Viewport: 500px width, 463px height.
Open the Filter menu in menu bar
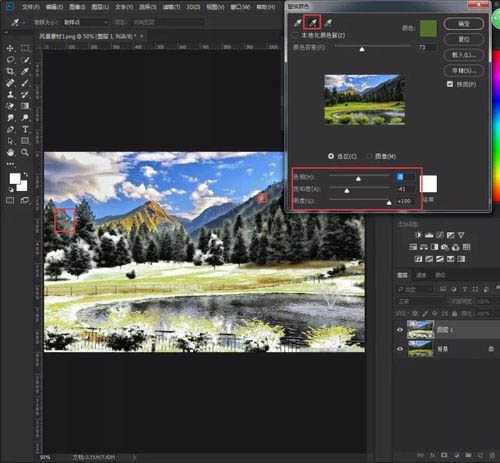[x=170, y=7]
